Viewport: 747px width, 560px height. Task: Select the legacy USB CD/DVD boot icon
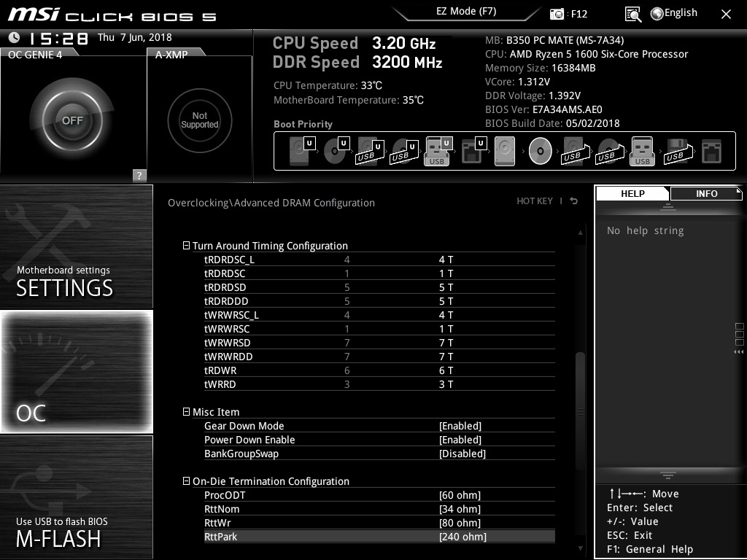(610, 152)
